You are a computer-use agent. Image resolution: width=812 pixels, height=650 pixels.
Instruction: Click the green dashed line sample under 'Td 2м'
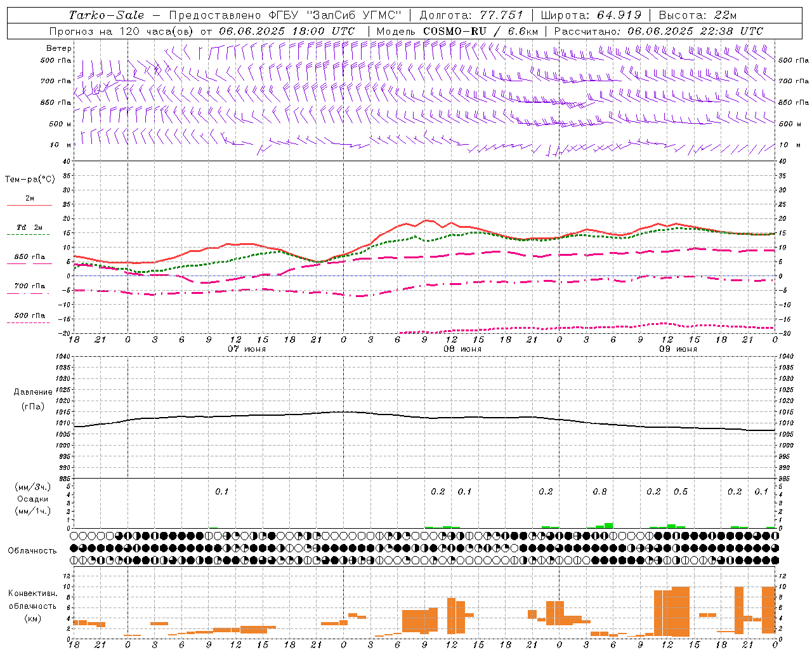pyautogui.click(x=28, y=235)
